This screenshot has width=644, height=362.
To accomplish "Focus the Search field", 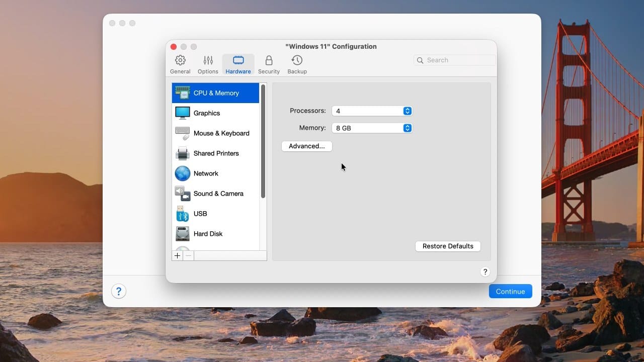I will click(x=455, y=60).
